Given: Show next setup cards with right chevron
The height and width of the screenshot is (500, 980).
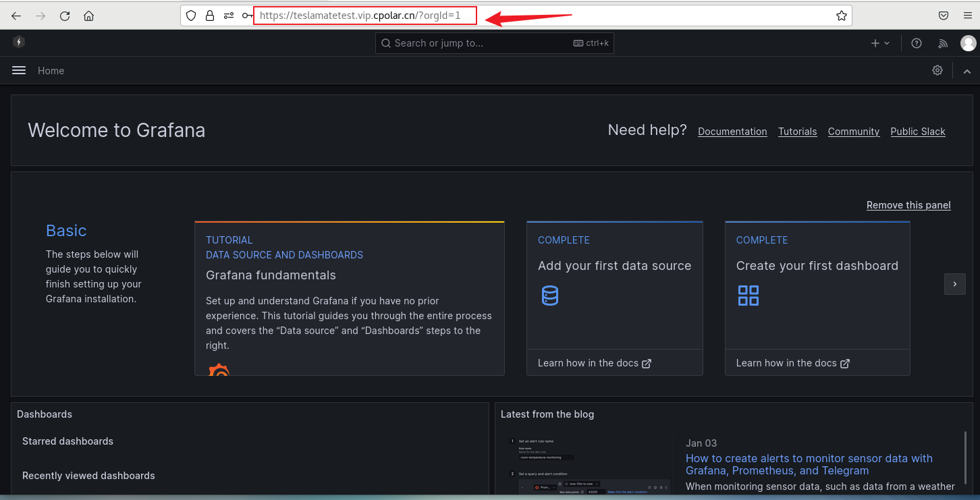Looking at the screenshot, I should coord(955,284).
